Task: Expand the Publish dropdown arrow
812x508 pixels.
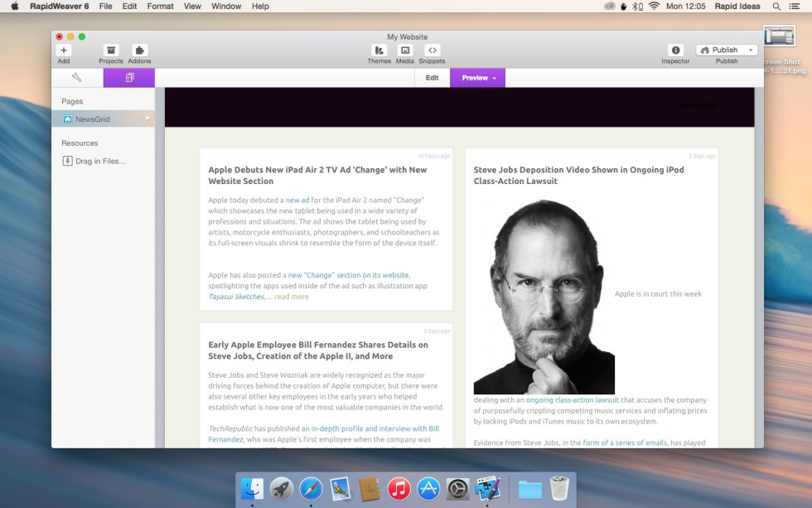Action: (x=751, y=51)
